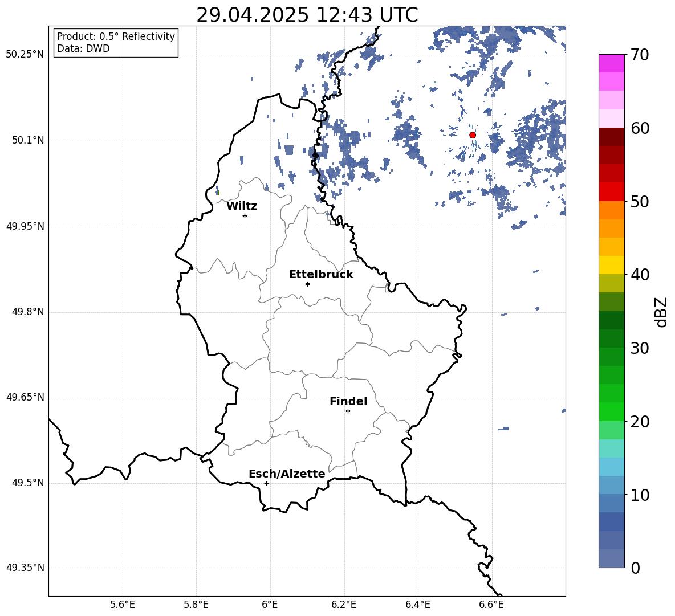Screen dimensions: 675x616
Task: Pick the light cyan colorbar swatch below 20
Action: coord(611,448)
